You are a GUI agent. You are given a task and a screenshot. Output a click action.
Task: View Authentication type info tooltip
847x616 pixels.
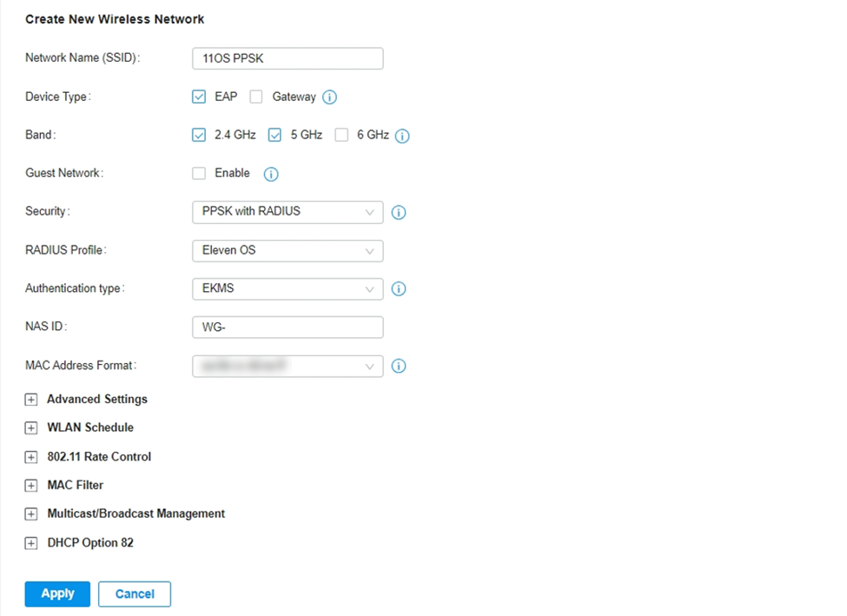[399, 288]
